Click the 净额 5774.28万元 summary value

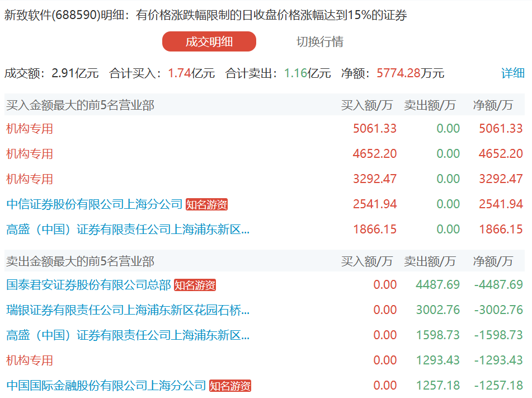pos(410,73)
